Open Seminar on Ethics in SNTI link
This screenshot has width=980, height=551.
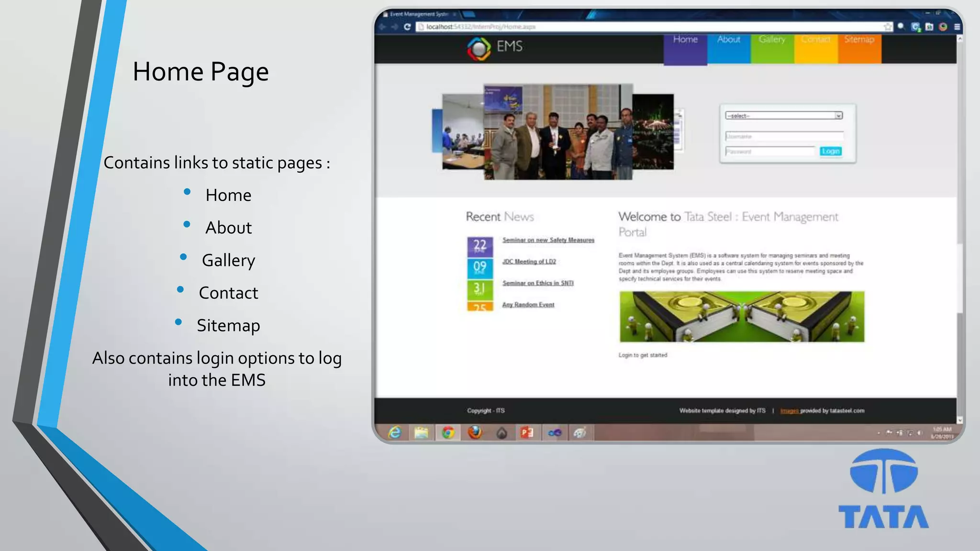click(538, 283)
